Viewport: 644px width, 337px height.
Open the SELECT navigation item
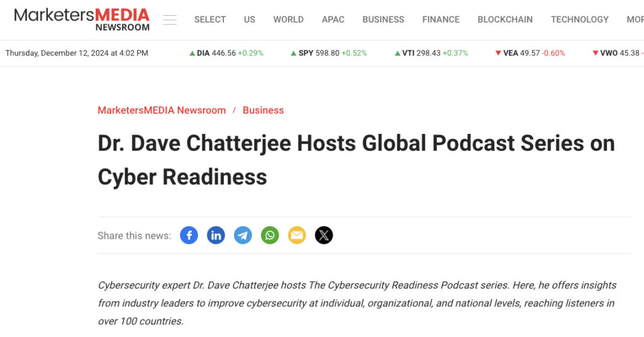pos(210,19)
